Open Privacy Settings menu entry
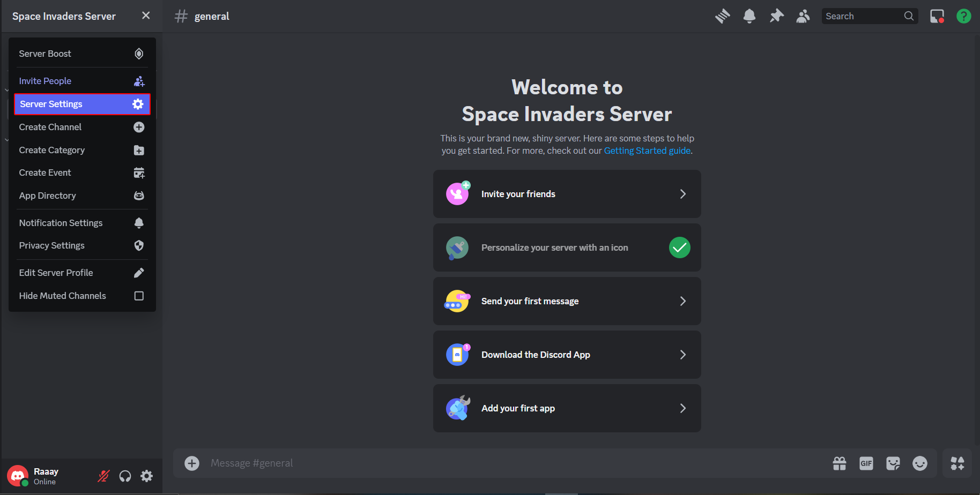The image size is (980, 495). [82, 245]
